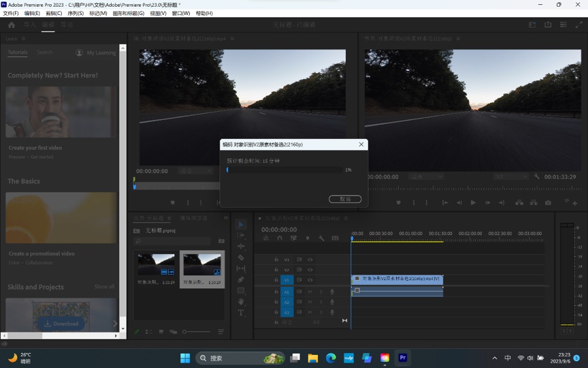This screenshot has height=368, width=588.
Task: Toggle track lock on V1
Action: (276, 280)
